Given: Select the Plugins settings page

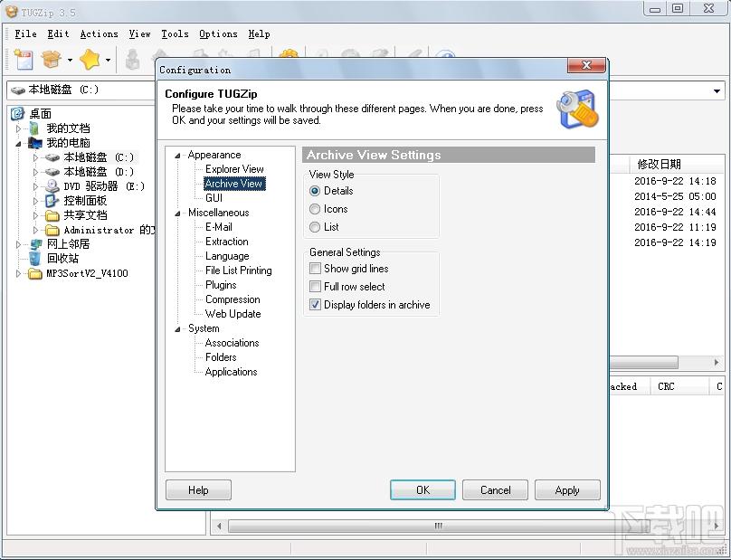Looking at the screenshot, I should click(x=221, y=284).
